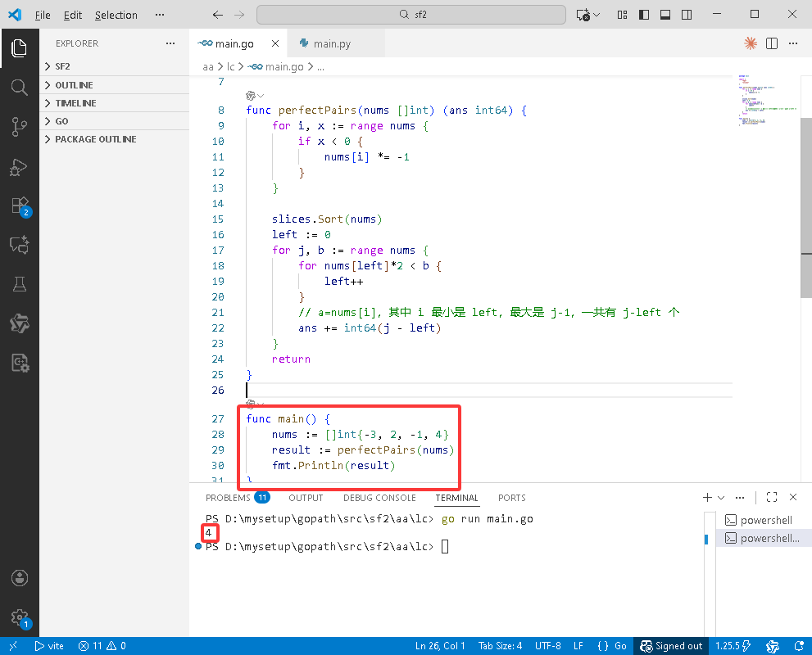Click the editor minimap code overview
The height and width of the screenshot is (655, 812).
(768, 101)
